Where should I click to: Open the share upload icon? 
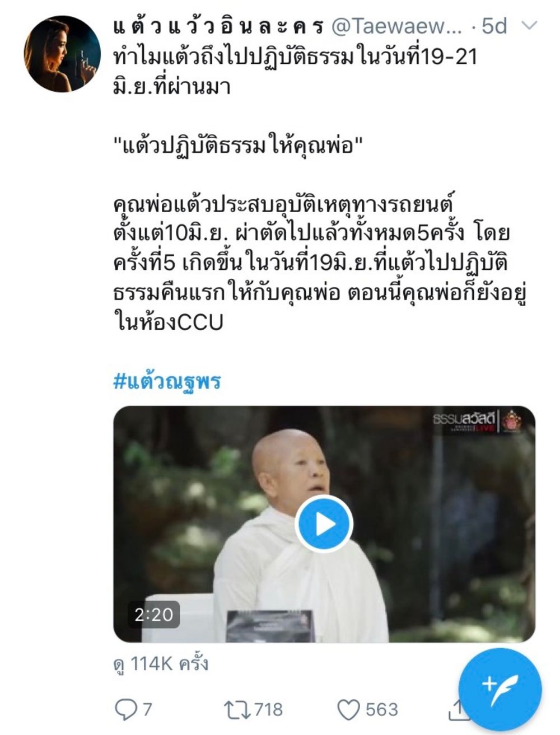(456, 710)
